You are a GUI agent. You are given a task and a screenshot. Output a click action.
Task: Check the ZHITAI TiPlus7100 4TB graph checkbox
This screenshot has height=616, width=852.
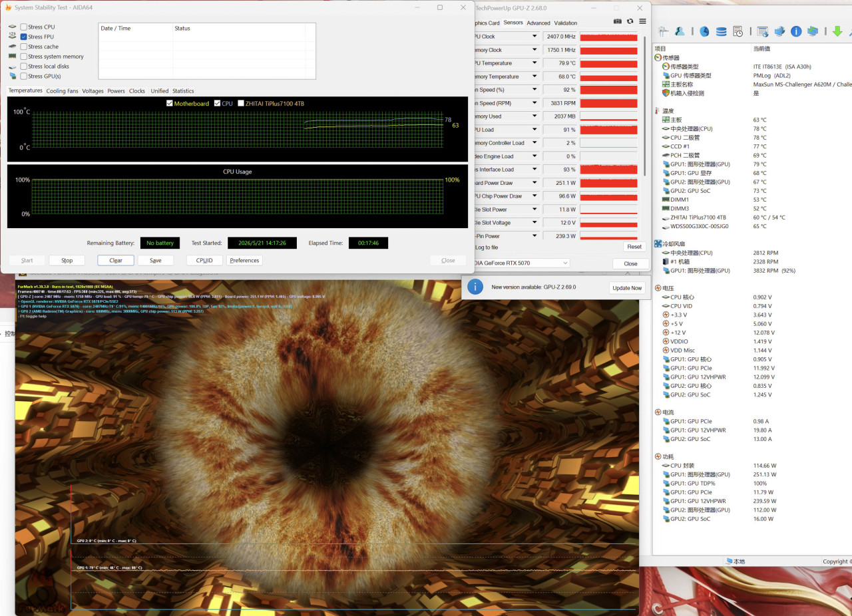click(241, 103)
